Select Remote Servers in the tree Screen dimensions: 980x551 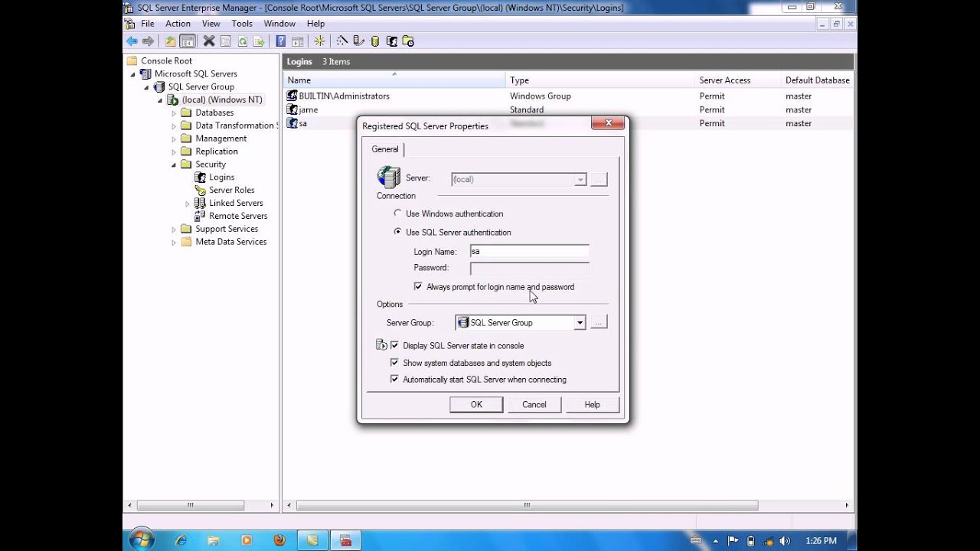[238, 216]
